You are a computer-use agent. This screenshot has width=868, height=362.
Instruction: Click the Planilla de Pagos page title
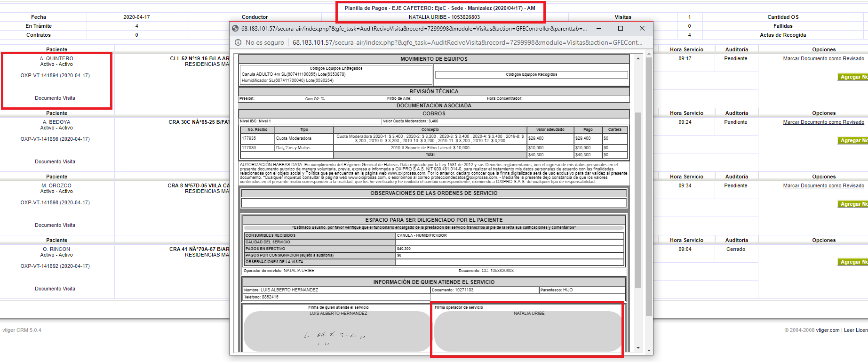point(440,8)
